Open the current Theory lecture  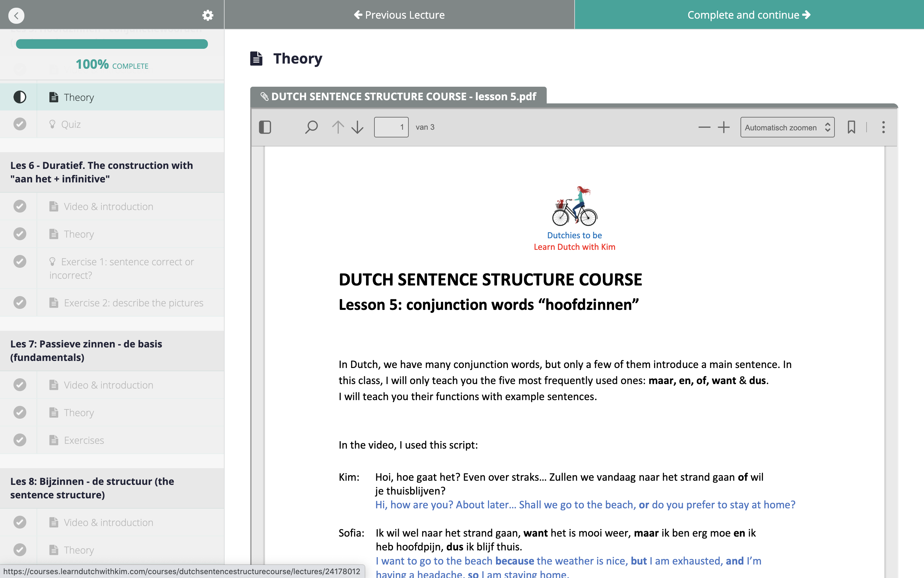(x=112, y=97)
